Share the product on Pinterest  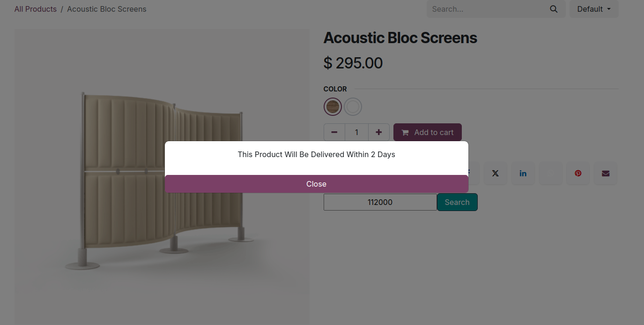578,174
